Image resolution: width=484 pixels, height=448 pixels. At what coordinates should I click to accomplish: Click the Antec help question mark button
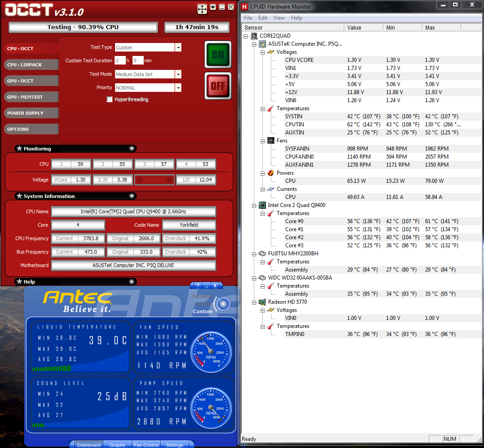198,285
